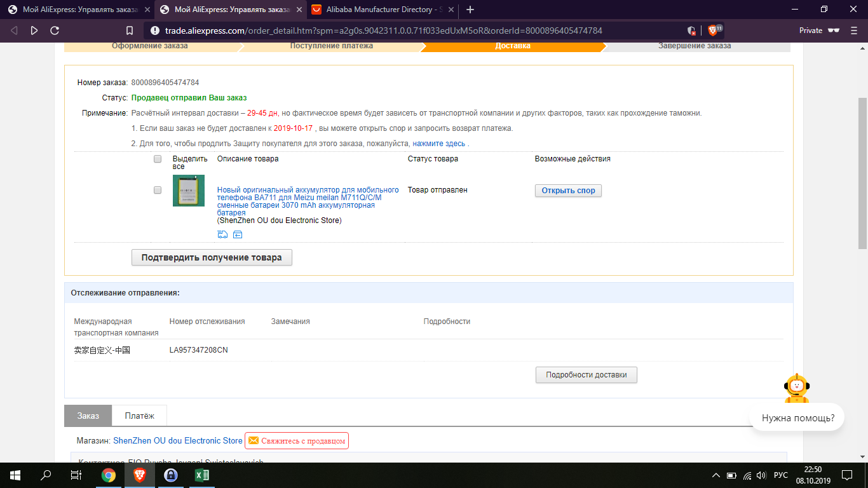Image resolution: width=868 pixels, height=488 pixels.
Task: Switch input language from РУС
Action: 781,475
